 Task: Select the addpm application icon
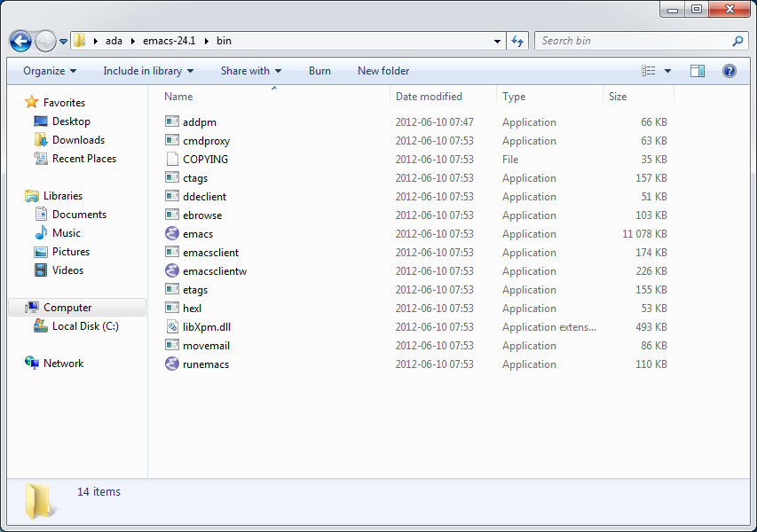(172, 121)
